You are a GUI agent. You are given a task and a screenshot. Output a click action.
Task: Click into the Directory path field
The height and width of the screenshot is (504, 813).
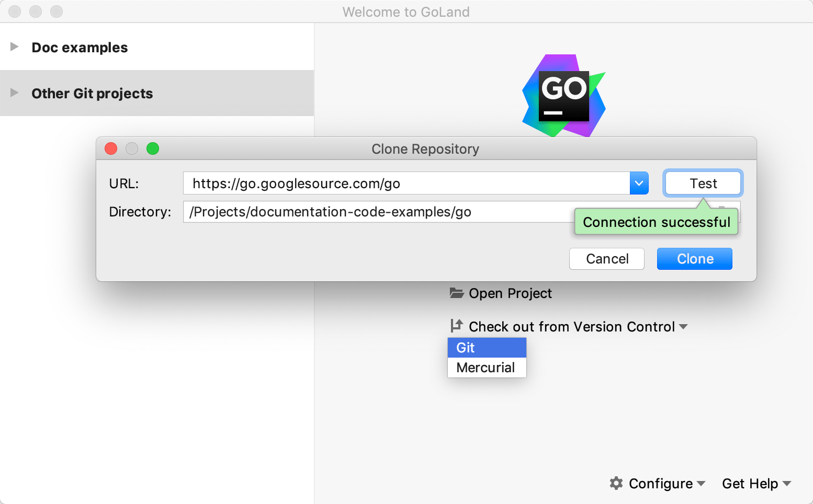(379, 212)
